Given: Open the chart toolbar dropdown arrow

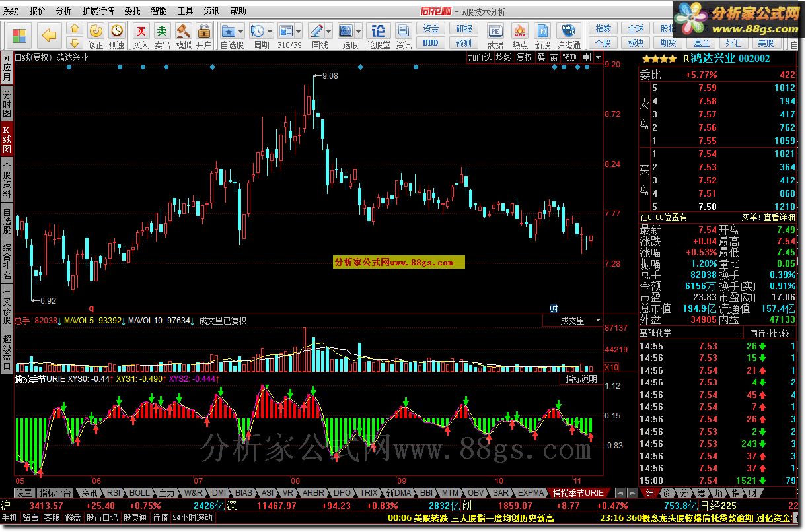Looking at the screenshot, I should tap(598, 57).
